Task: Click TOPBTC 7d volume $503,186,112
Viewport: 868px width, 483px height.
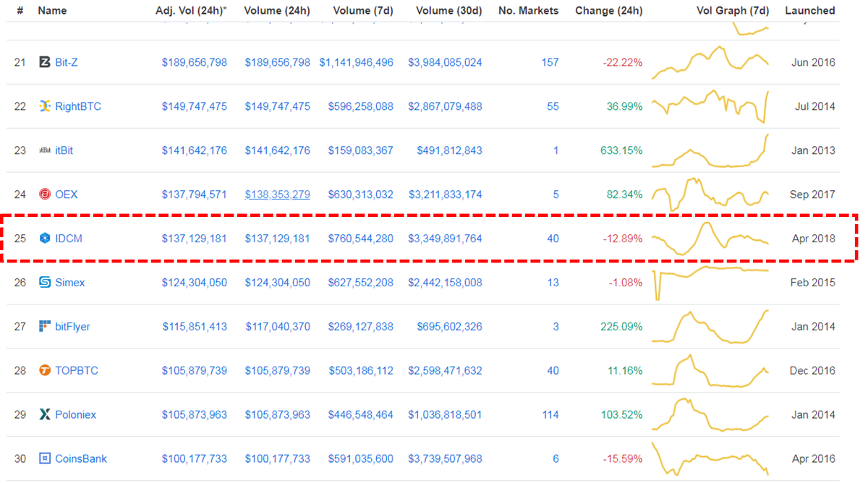Action: coord(360,370)
